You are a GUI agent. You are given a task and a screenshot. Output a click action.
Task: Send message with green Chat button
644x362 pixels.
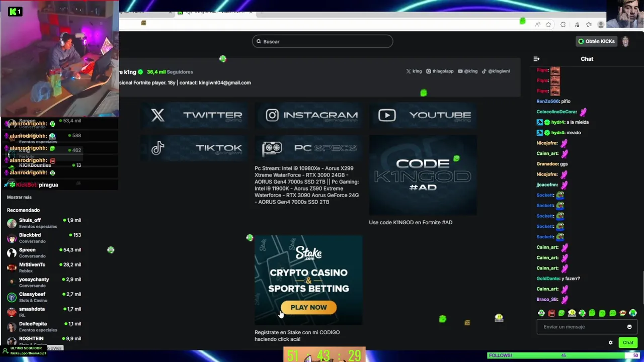tap(628, 343)
